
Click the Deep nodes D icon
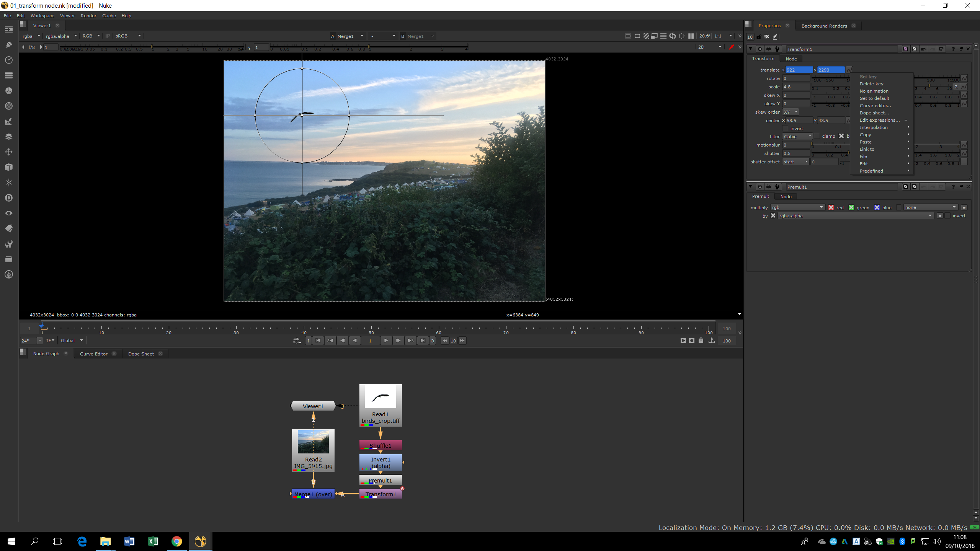[x=9, y=198]
